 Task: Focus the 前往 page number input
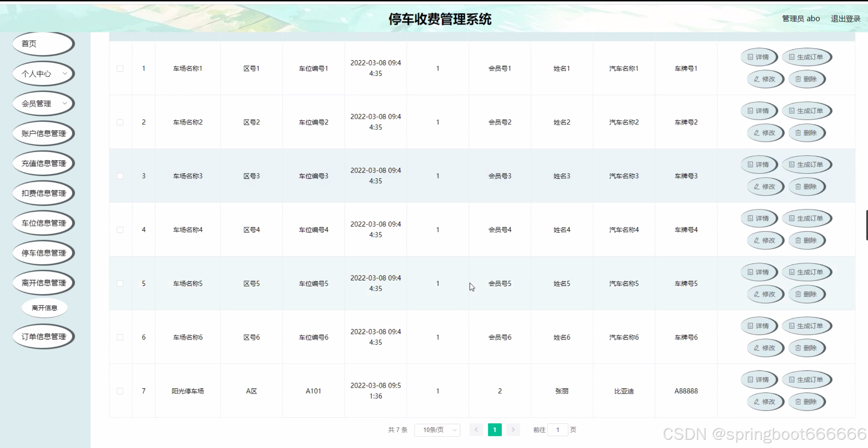pyautogui.click(x=557, y=430)
